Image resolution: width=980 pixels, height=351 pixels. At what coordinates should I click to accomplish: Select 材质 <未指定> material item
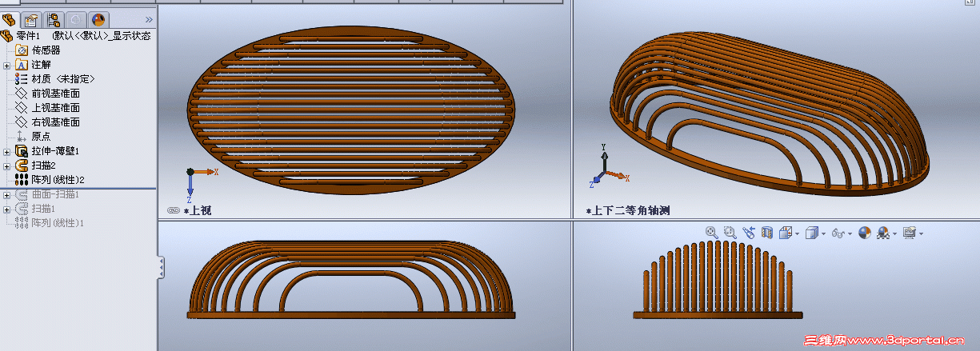(x=63, y=79)
